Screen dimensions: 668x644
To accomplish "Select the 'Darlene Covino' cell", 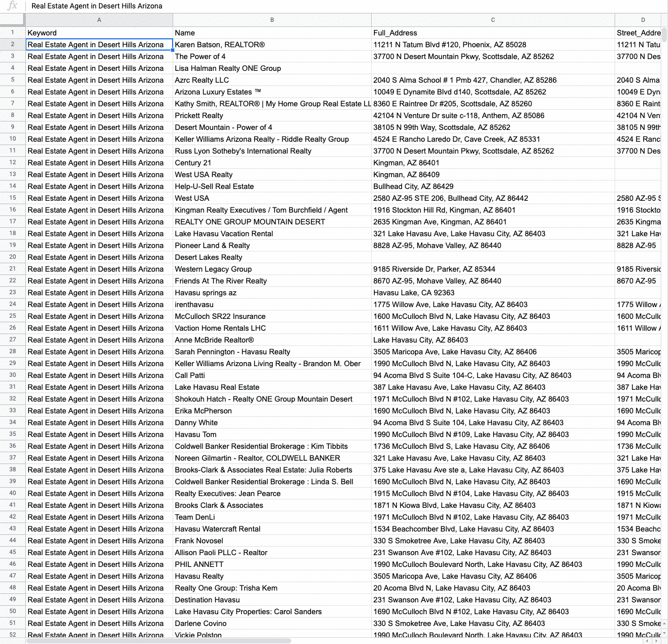I will coord(272,623).
